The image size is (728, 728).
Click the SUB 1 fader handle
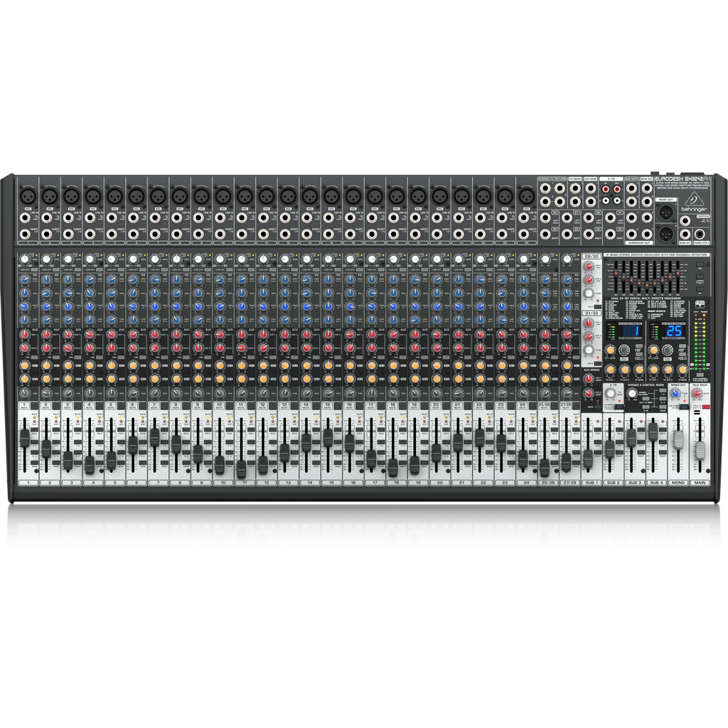588,459
